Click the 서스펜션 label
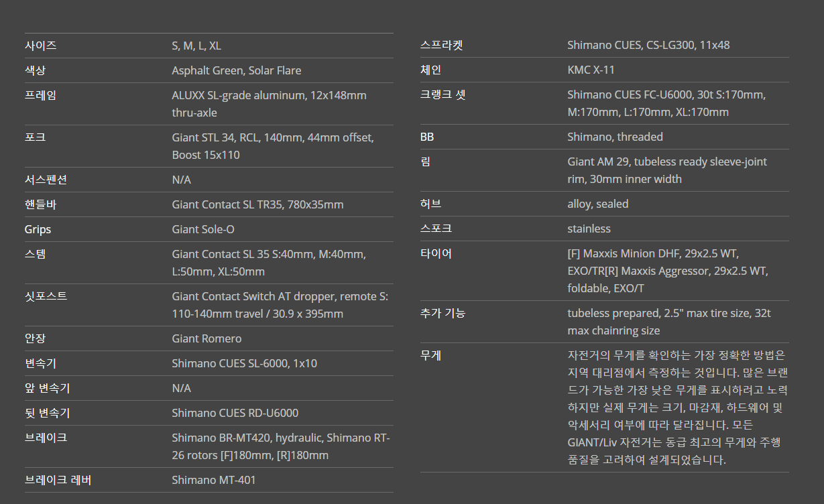 [46, 180]
